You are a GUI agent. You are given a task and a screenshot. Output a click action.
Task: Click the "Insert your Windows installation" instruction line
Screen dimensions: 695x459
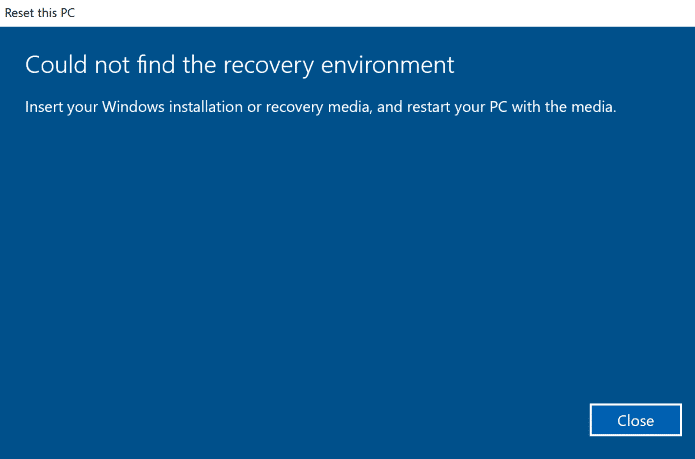[x=320, y=107]
